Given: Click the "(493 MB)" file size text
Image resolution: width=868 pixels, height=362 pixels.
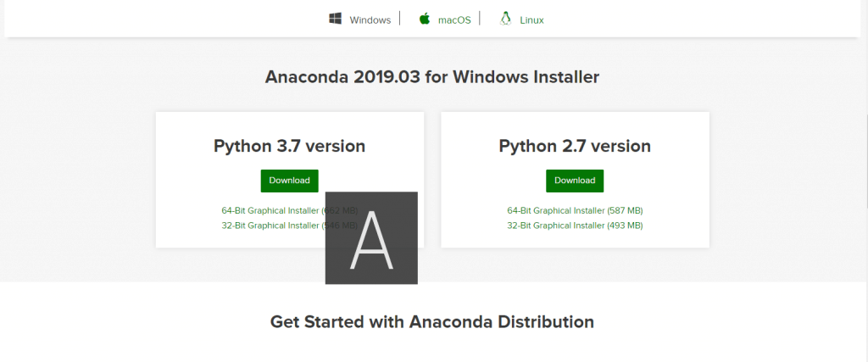Looking at the screenshot, I should 625,226.
